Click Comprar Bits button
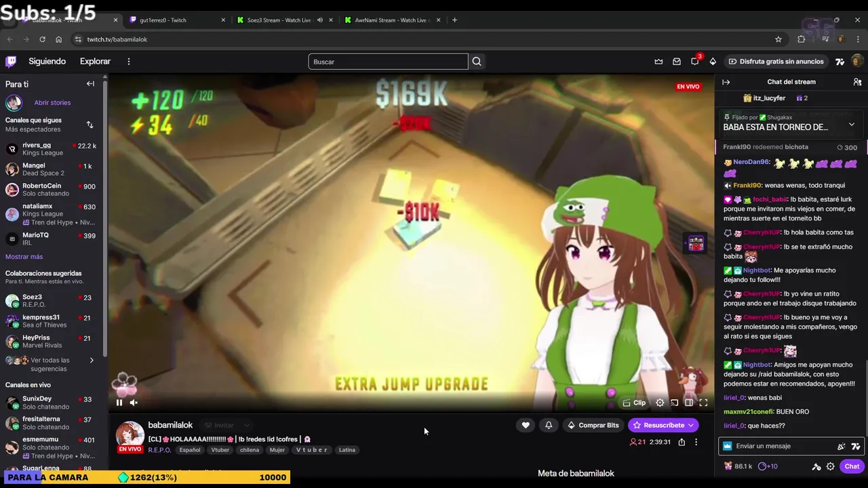 [x=593, y=425]
